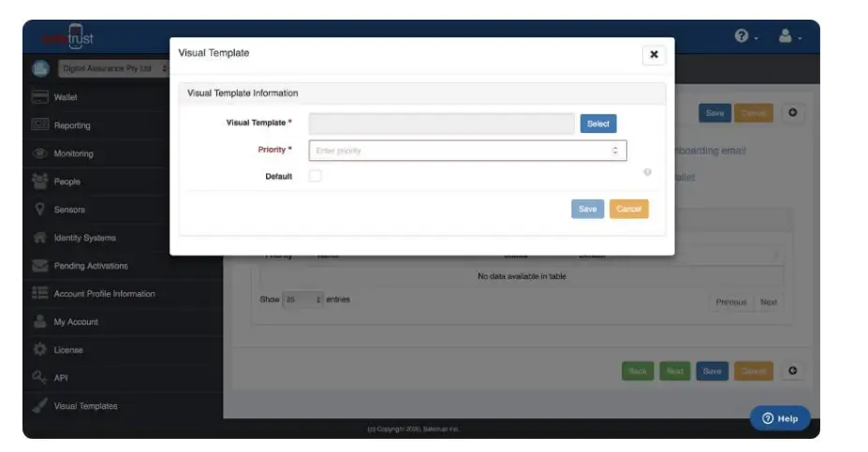The image size is (868, 452).
Task: Click the 'No data available in table' text
Action: coord(522,276)
